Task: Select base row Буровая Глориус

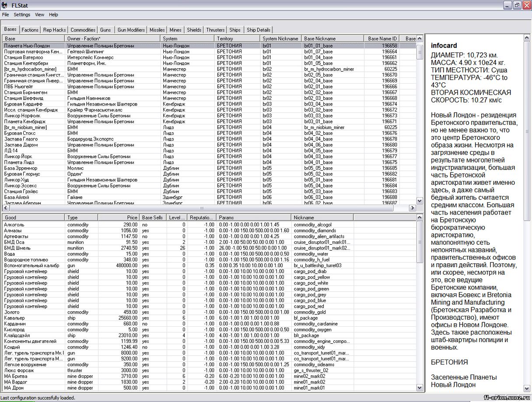Action: [x=209, y=174]
